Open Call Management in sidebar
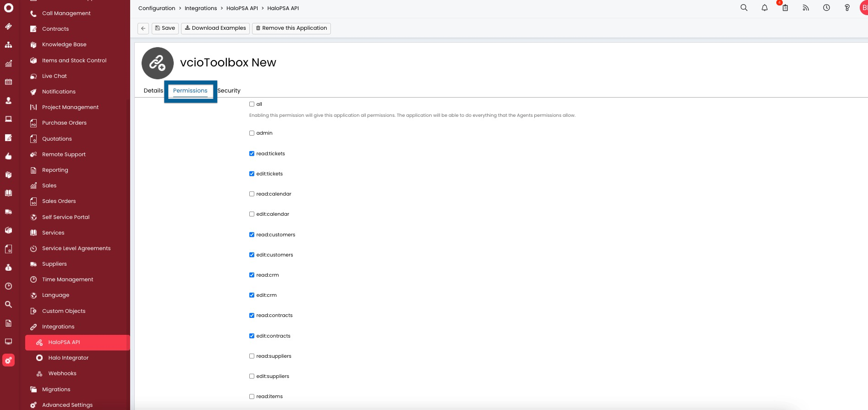 point(66,13)
